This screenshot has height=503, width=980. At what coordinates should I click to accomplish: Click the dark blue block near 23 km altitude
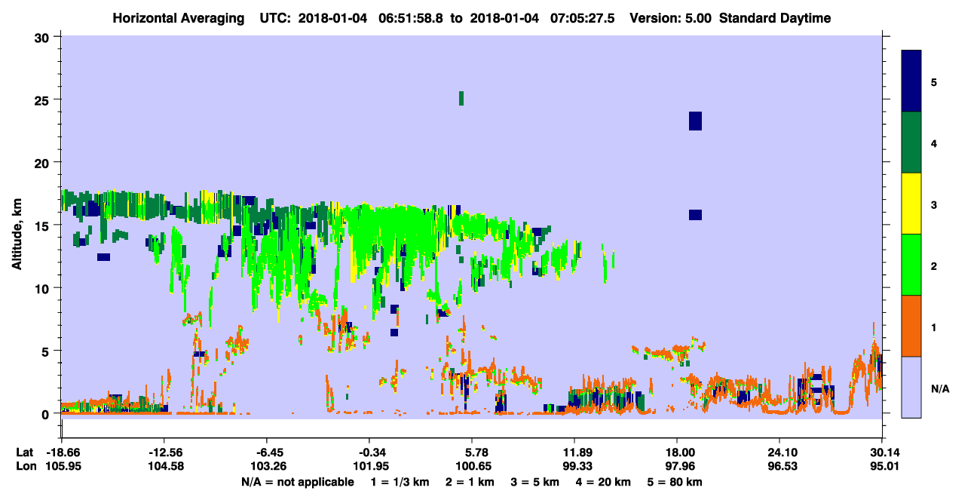(695, 121)
